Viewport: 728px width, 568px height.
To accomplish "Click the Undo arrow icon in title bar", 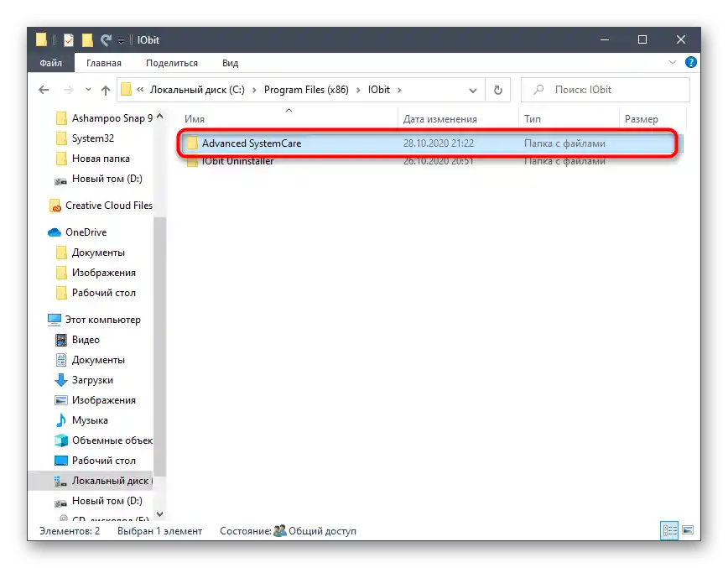I will click(107, 40).
